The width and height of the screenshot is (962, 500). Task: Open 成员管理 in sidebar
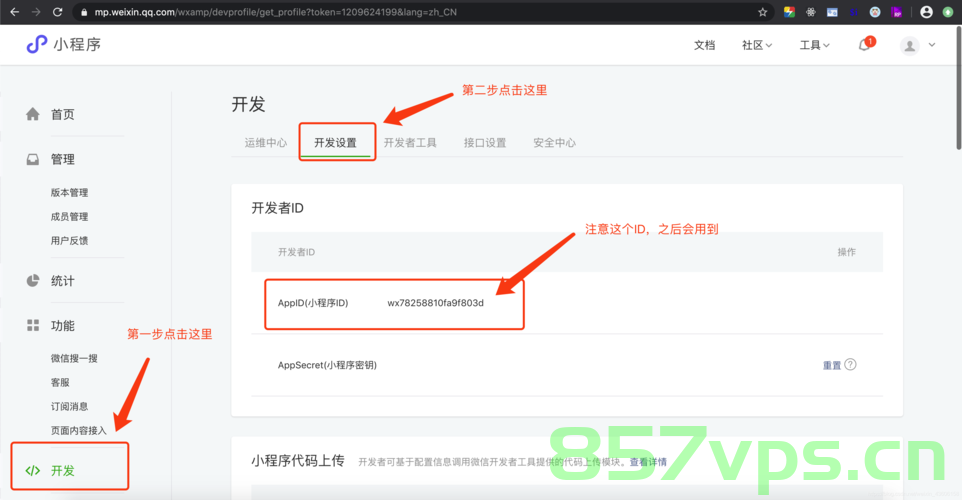[69, 217]
